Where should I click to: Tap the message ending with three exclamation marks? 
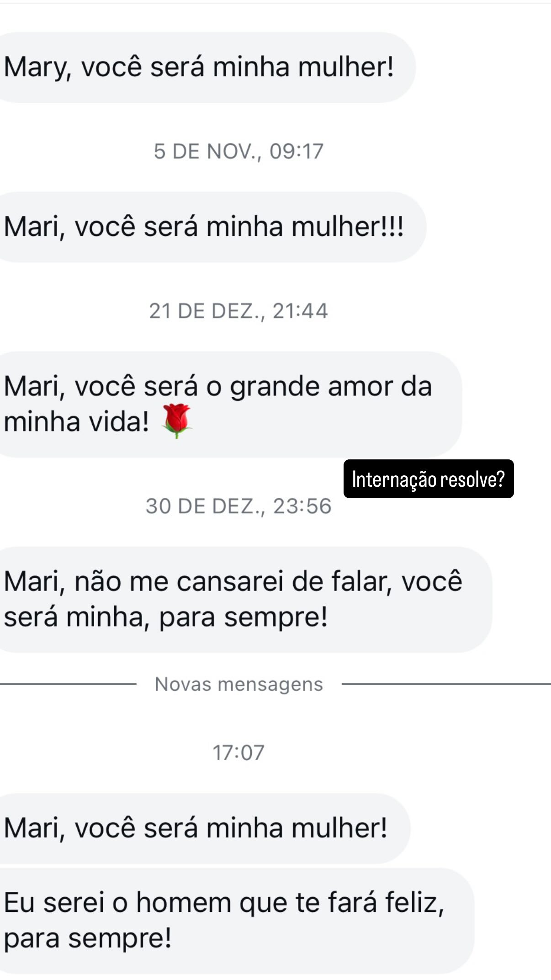[204, 227]
